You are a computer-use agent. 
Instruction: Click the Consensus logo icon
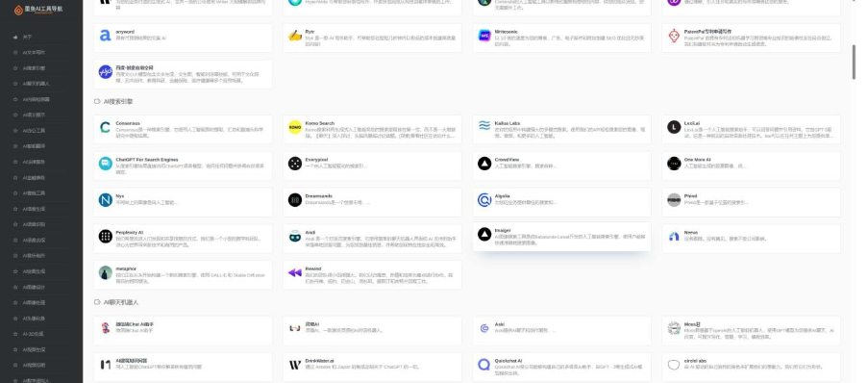[105, 127]
